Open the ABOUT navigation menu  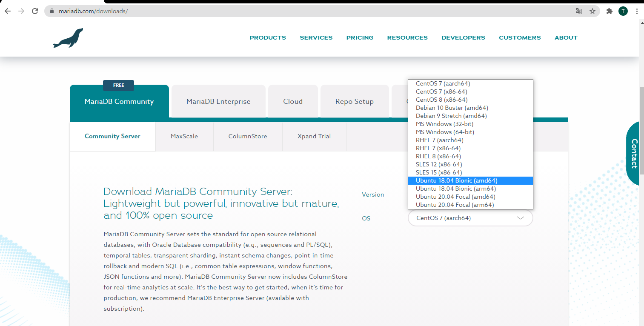click(566, 37)
